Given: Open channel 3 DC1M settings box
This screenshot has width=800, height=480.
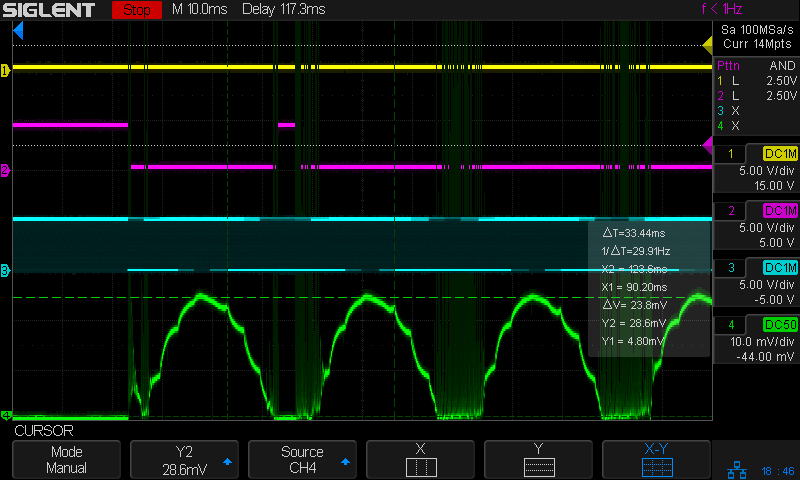Looking at the screenshot, I should click(x=756, y=283).
